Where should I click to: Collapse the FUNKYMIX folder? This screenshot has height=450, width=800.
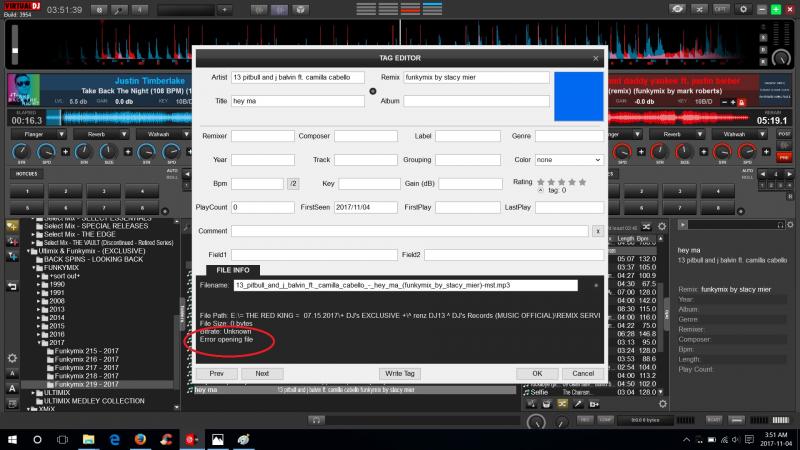[x=34, y=268]
